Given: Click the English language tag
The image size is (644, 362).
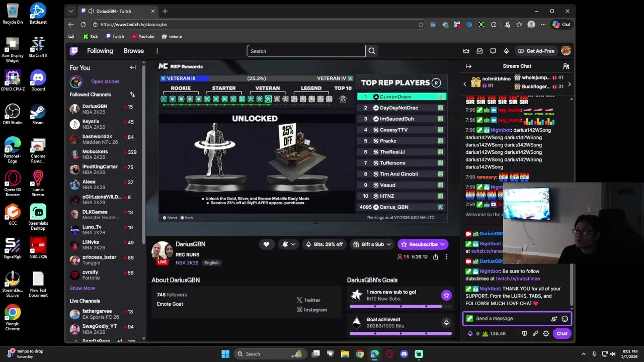Looking at the screenshot, I should (211, 262).
